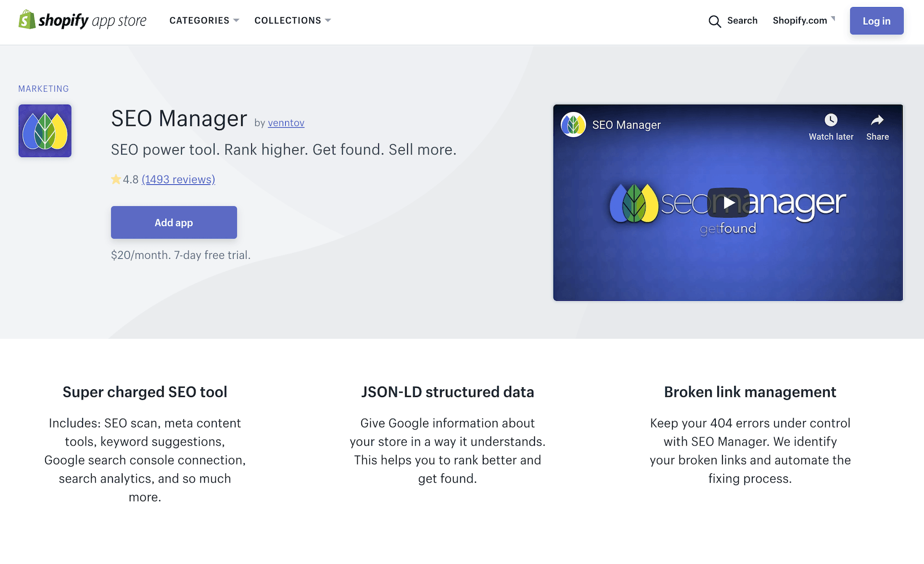Screen dimensions: 924x564
Task: Open the Categories dropdown
Action: (204, 20)
